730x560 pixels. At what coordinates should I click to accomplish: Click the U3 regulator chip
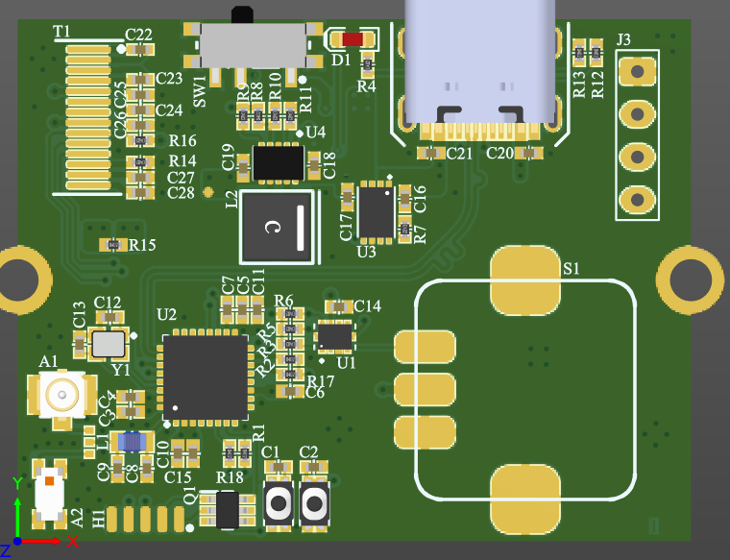point(377,212)
